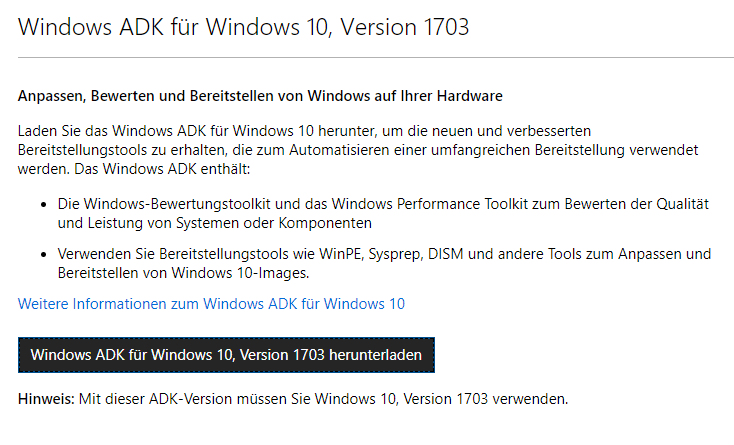This screenshot has width=734, height=445.
Task: Click the Mit dieser ADK-Version note sentence
Action: click(x=323, y=399)
